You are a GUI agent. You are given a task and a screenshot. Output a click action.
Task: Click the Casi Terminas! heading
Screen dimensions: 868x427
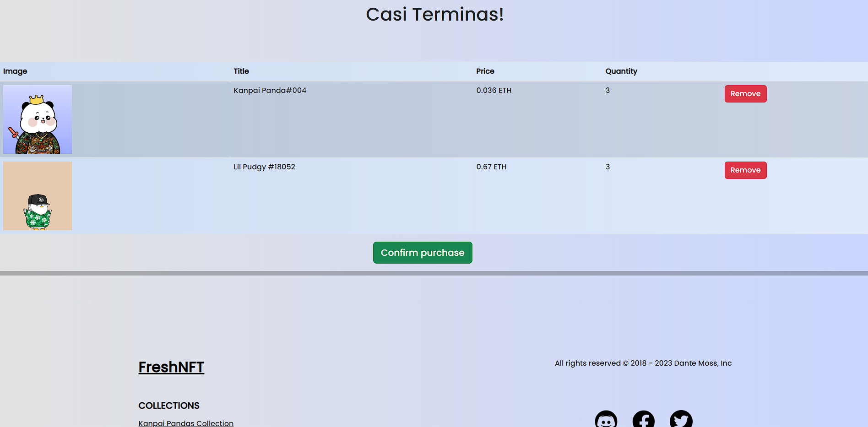click(x=434, y=14)
